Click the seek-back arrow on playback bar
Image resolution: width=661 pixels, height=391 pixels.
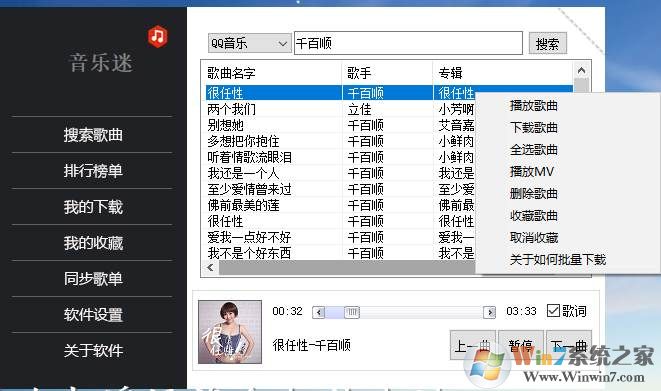tap(319, 312)
